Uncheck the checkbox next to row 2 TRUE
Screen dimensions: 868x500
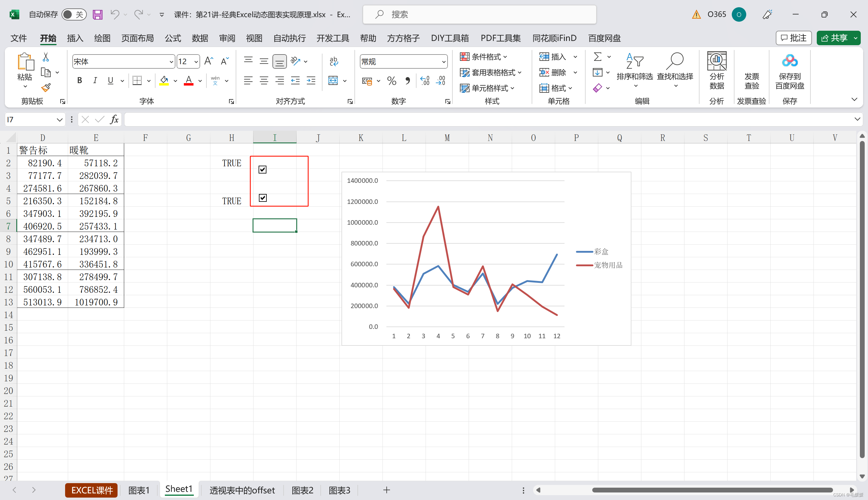(x=263, y=170)
